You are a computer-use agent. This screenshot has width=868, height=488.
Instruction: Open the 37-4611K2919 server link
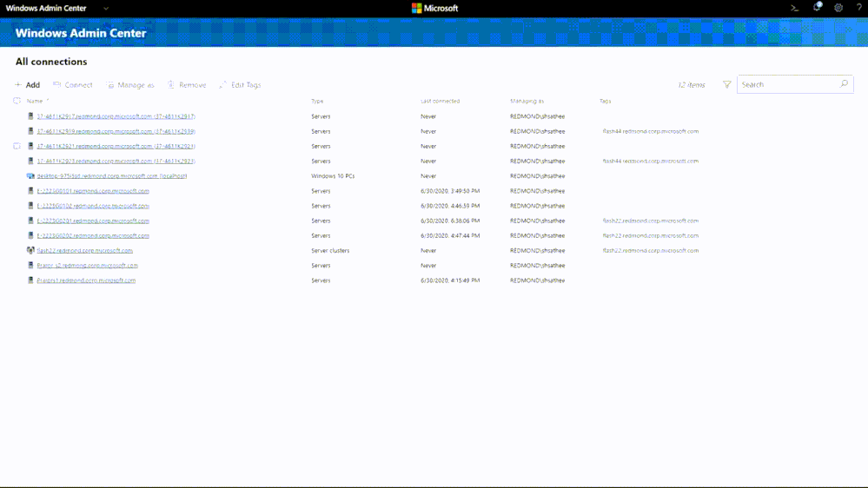116,131
